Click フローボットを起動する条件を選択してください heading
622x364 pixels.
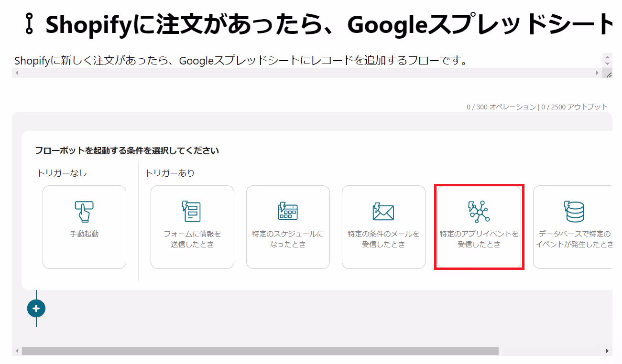127,150
